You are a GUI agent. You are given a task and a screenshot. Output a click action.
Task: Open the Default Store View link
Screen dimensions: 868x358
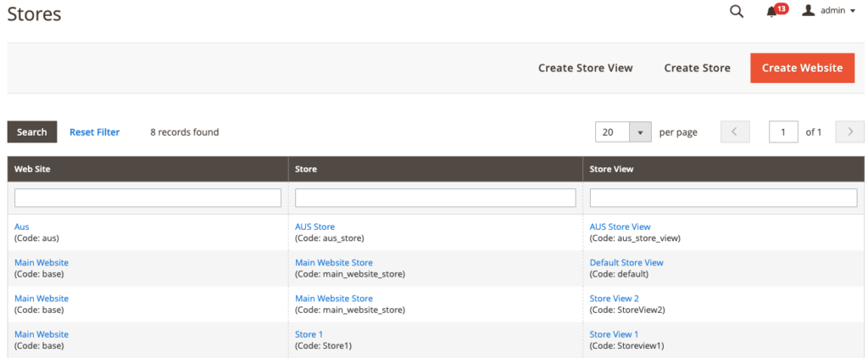[626, 263]
